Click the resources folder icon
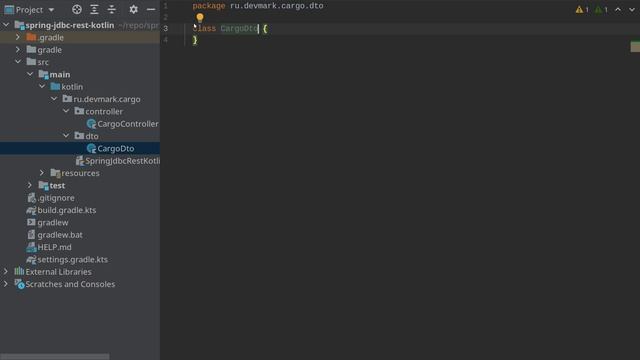 [x=56, y=173]
